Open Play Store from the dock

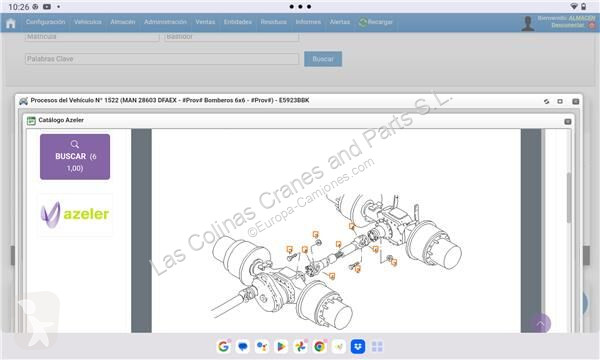pos(281,347)
